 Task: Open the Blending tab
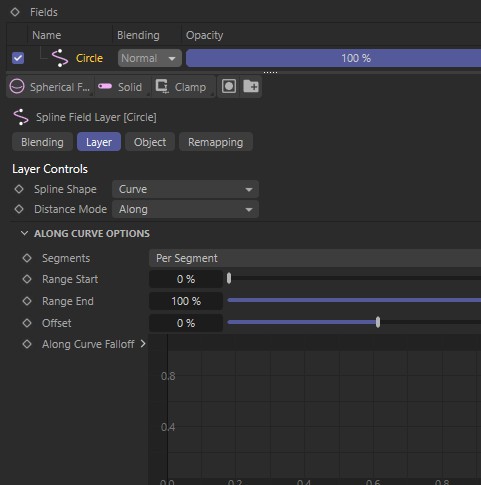click(x=42, y=142)
